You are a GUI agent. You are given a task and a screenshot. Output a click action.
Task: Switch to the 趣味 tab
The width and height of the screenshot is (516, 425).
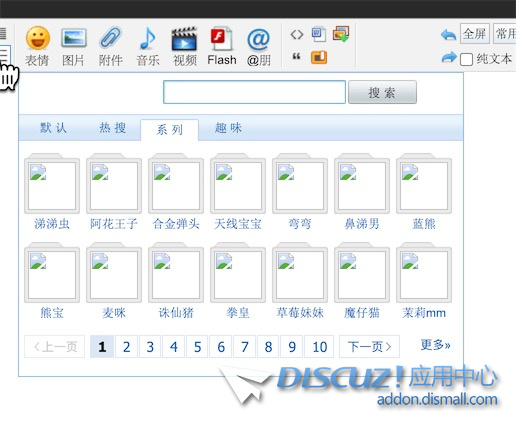click(228, 128)
